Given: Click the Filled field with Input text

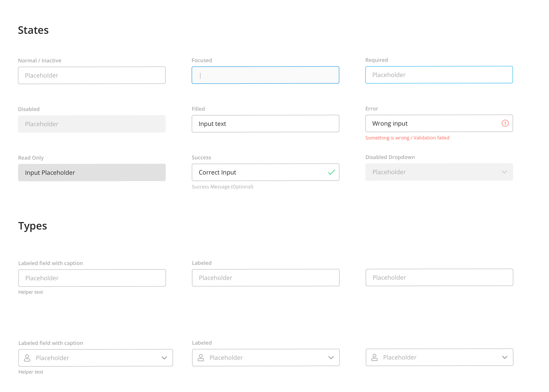Looking at the screenshot, I should (x=265, y=124).
